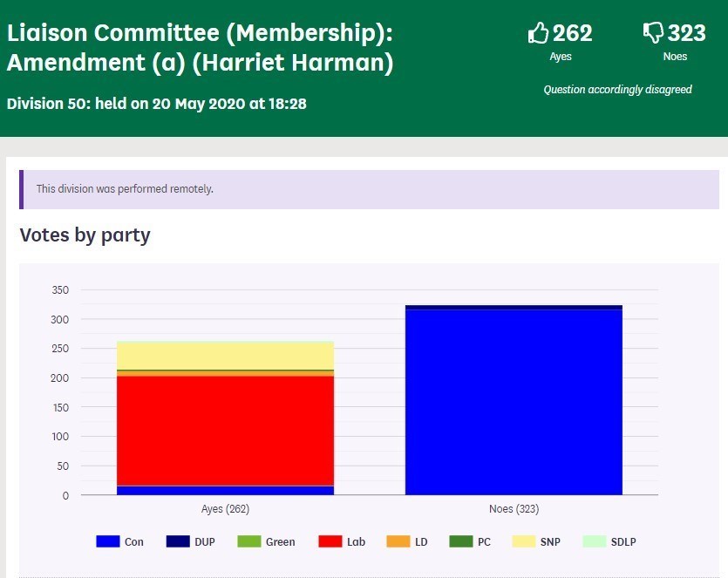Click the red Lab legend swatch
This screenshot has width=728, height=578.
tap(330, 541)
